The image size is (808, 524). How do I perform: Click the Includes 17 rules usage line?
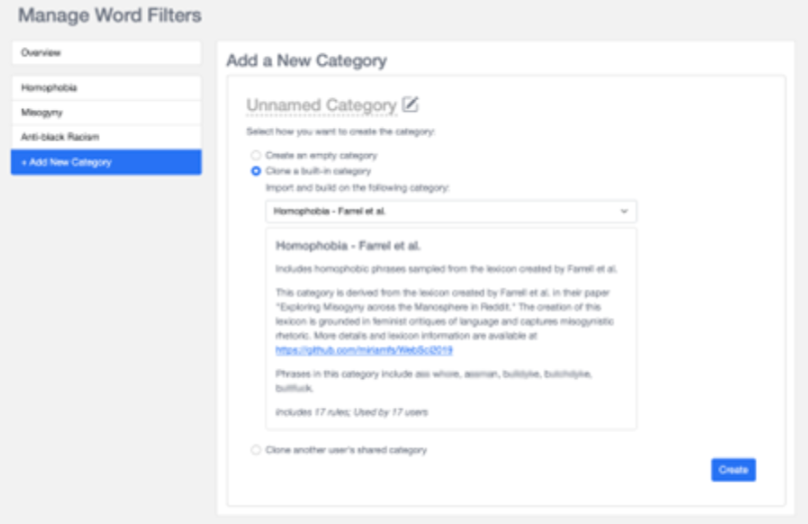(x=351, y=412)
